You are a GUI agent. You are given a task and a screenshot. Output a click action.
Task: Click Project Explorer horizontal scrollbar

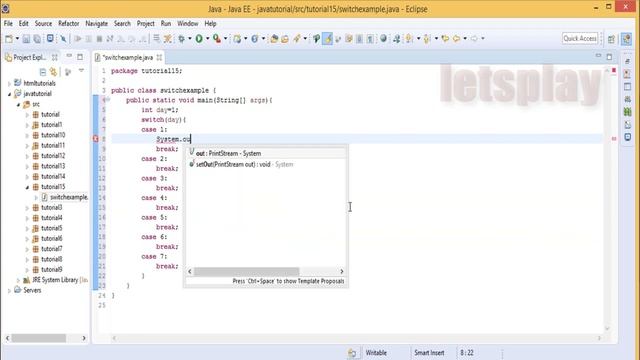click(38, 338)
